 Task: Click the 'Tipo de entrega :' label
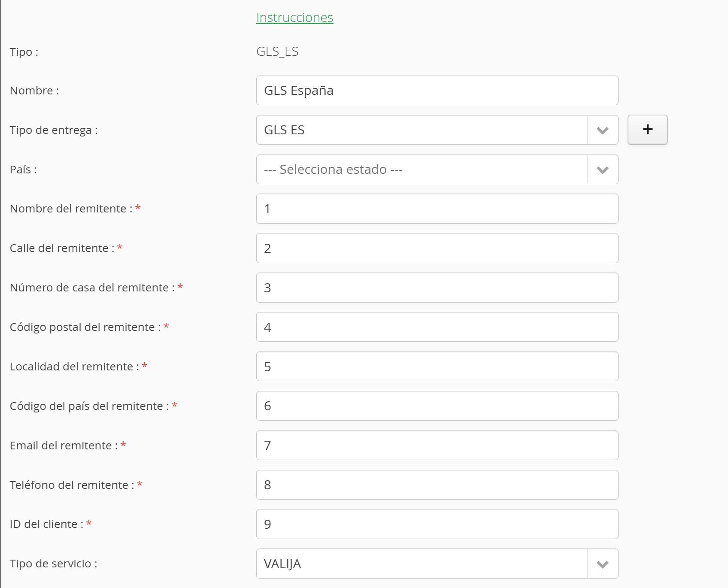click(54, 130)
